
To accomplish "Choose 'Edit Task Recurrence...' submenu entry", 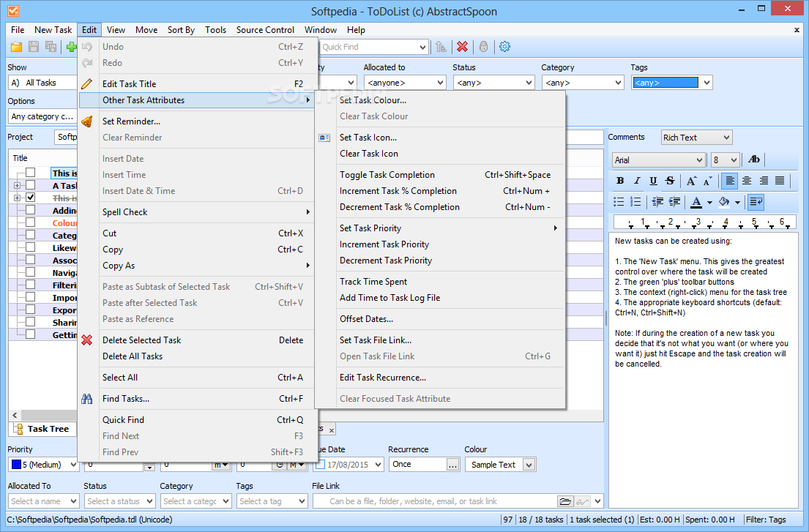I will pyautogui.click(x=440, y=378).
